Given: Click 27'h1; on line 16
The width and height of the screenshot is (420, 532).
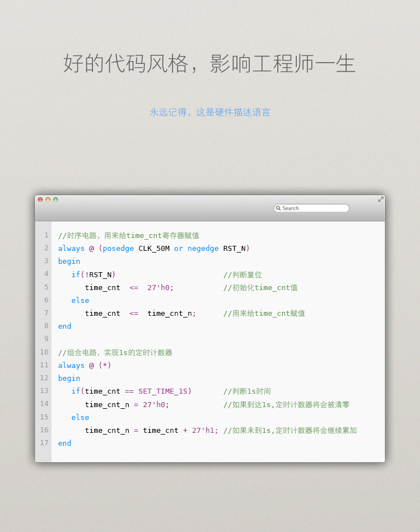Looking at the screenshot, I should [x=206, y=430].
